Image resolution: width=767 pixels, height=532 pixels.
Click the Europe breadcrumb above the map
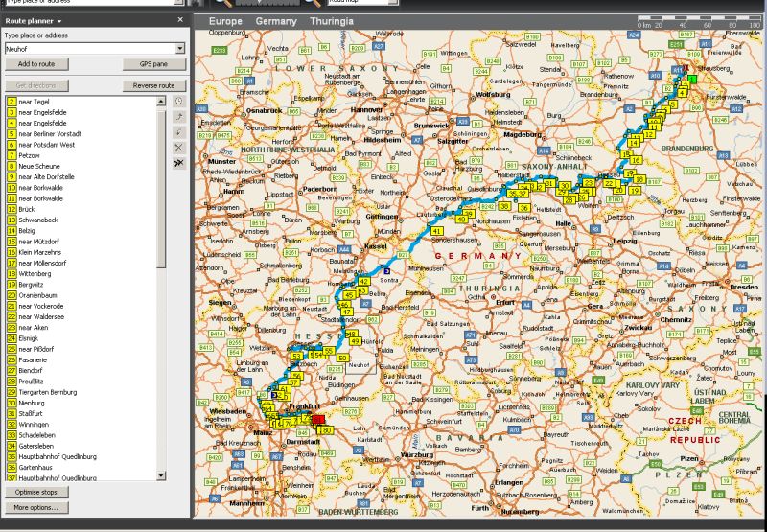coord(225,20)
